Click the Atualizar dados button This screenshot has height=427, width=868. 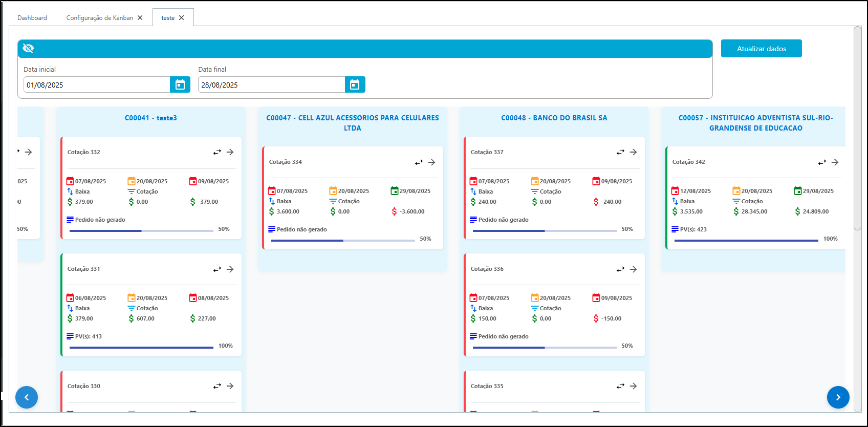pos(761,49)
